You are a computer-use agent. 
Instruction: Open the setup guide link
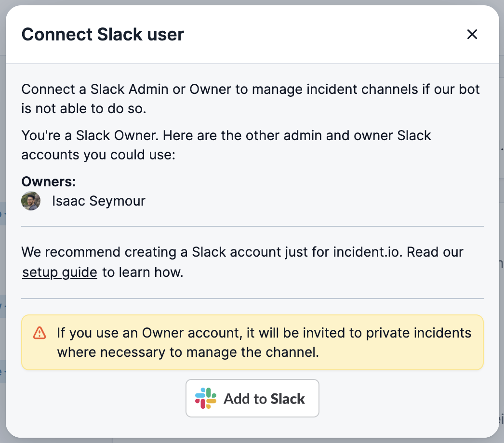[60, 272]
